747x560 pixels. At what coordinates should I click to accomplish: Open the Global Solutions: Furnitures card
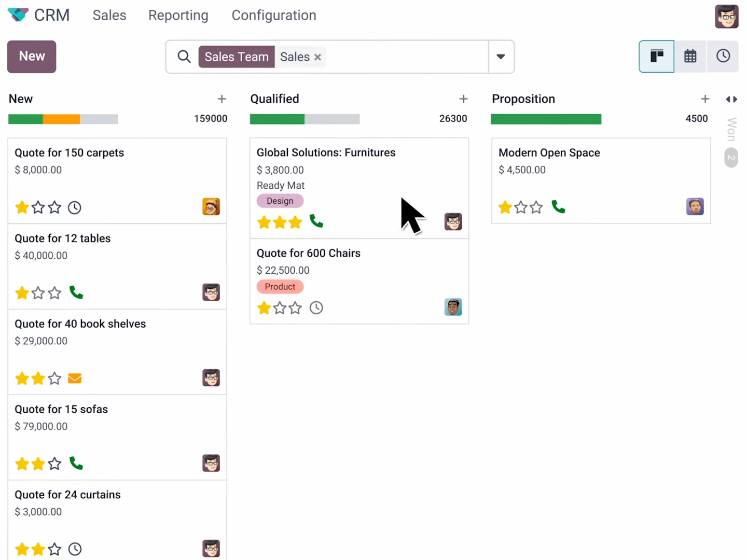(359, 188)
